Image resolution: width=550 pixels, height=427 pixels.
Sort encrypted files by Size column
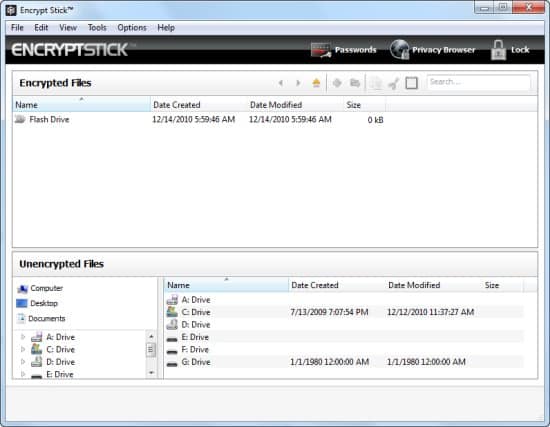364,105
